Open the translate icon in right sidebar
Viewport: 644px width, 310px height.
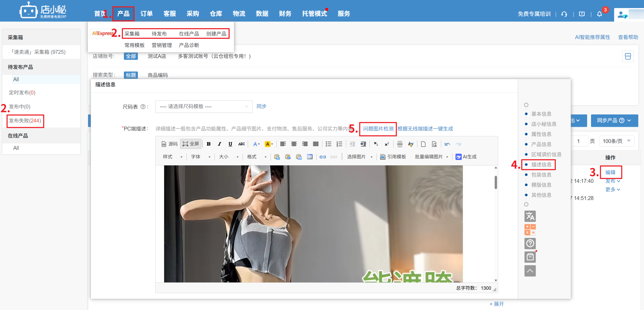click(530, 216)
